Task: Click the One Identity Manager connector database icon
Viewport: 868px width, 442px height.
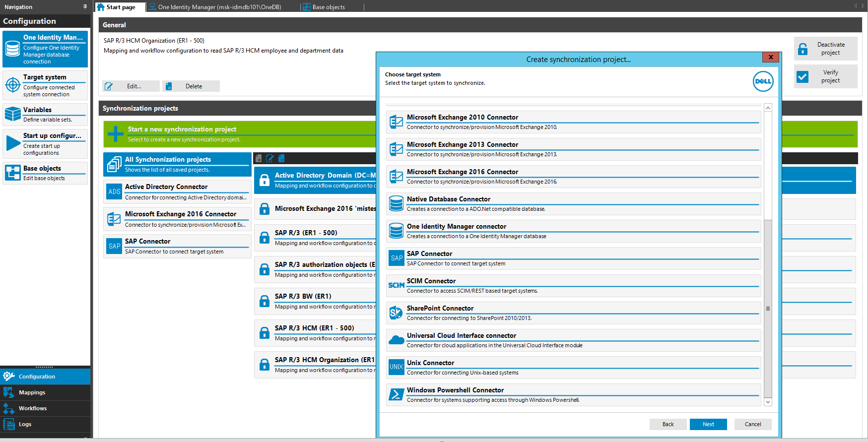Action: [x=396, y=231]
